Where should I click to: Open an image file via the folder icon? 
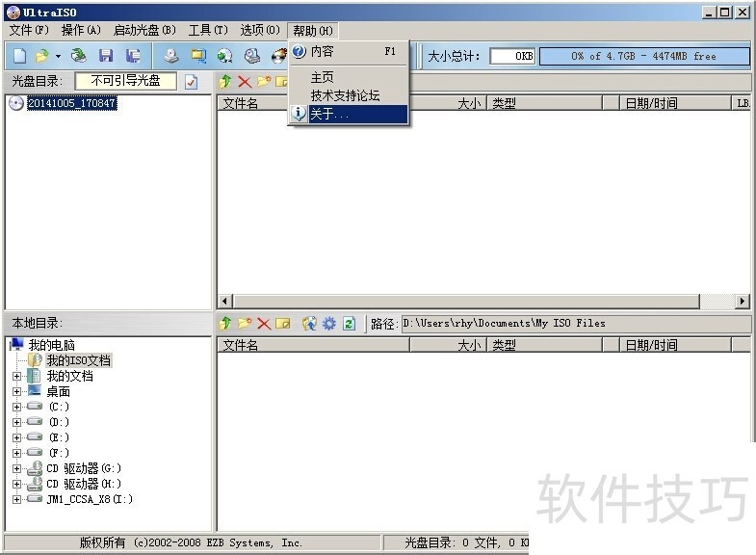pos(42,56)
